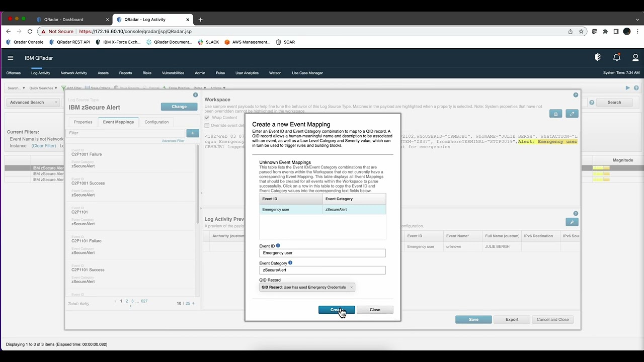Image resolution: width=644 pixels, height=362 pixels.
Task: Open the Offenses tab
Action: tap(14, 73)
